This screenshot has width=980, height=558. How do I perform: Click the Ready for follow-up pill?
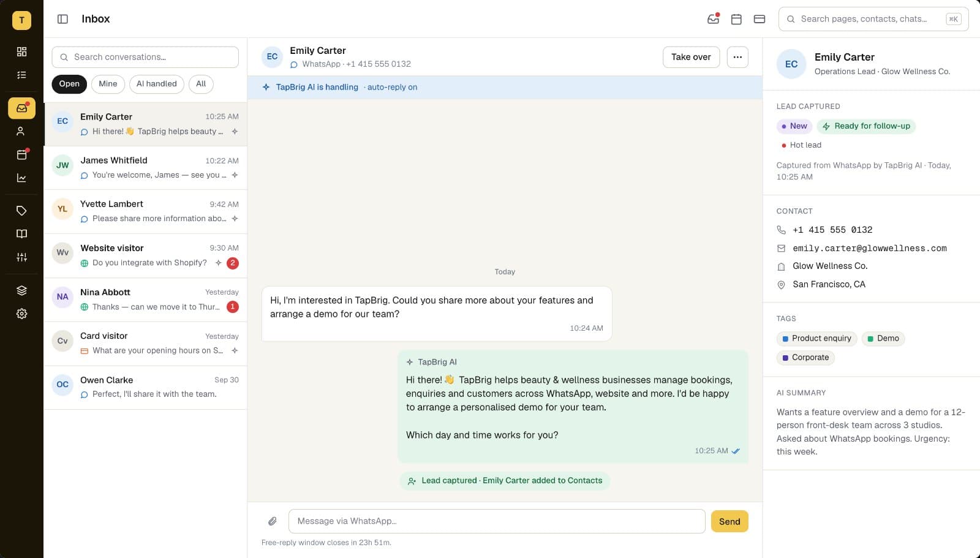(866, 126)
